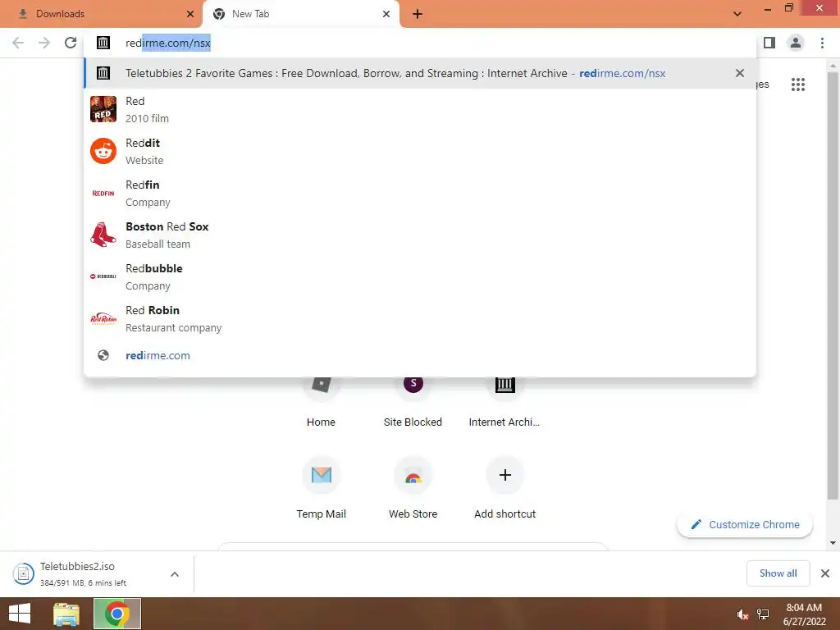Remove Teletubbies 2 suggestion with X
Screen dimensions: 840x630
(740, 73)
